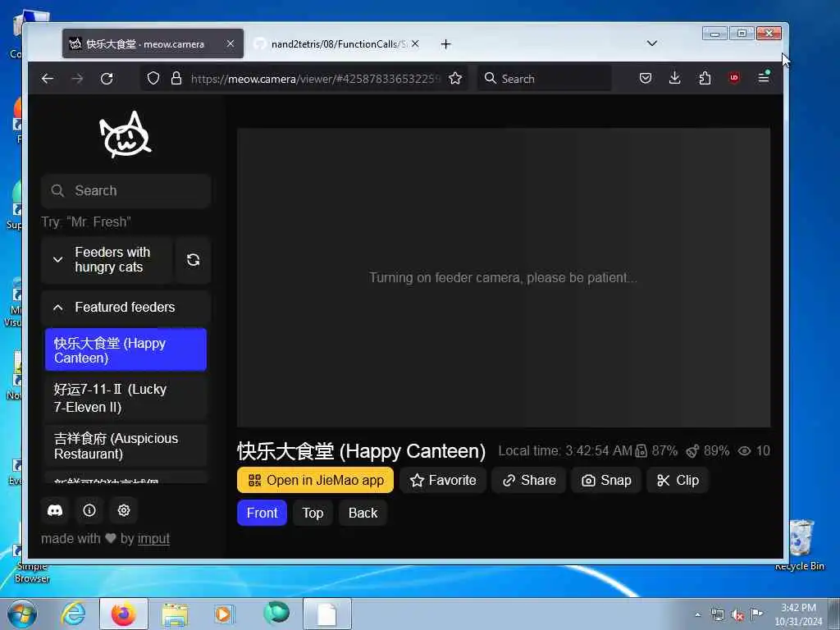Viewport: 840px width, 630px height.
Task: Focus the feeder Search field
Action: click(126, 190)
